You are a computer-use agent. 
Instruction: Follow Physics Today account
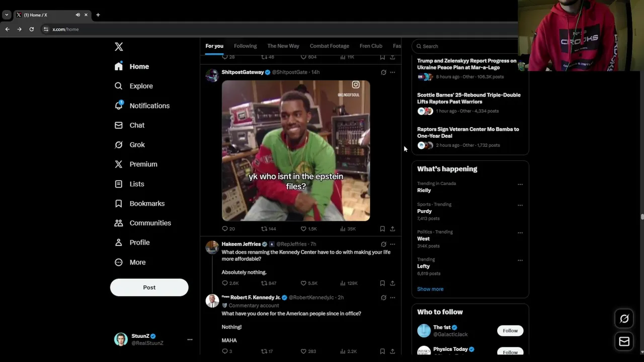click(x=510, y=352)
